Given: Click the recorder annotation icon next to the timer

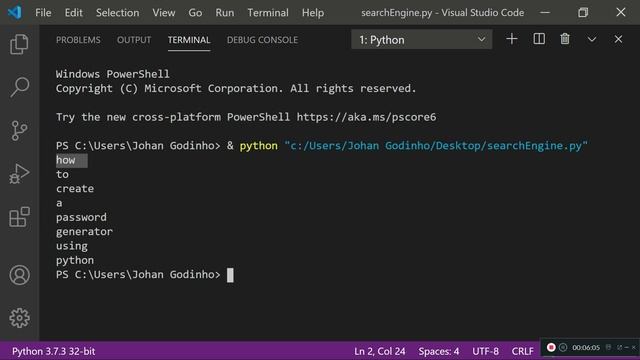Looking at the screenshot, I should pyautogui.click(x=608, y=347).
